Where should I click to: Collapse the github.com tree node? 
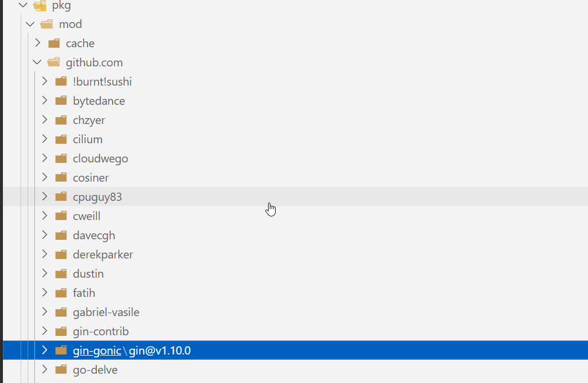37,62
